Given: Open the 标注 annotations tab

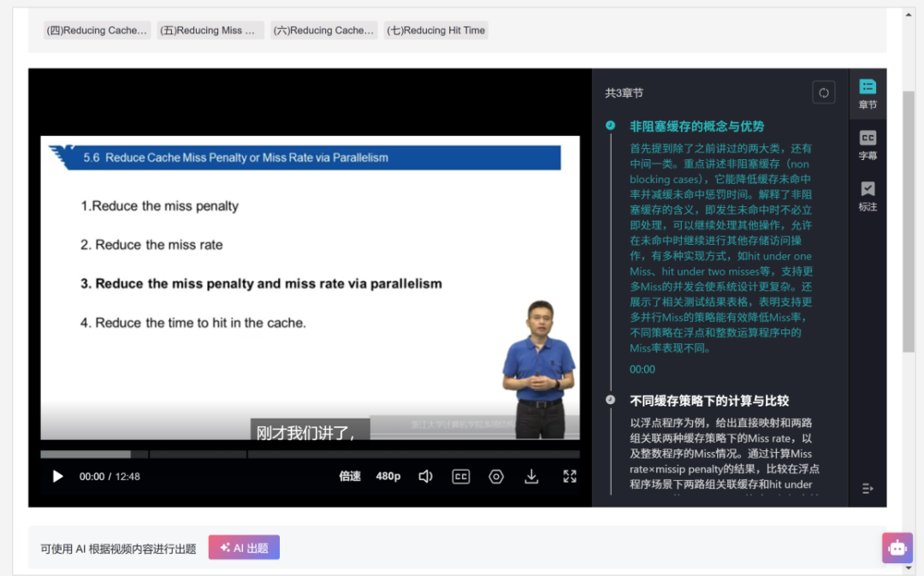Looking at the screenshot, I should coord(868,196).
